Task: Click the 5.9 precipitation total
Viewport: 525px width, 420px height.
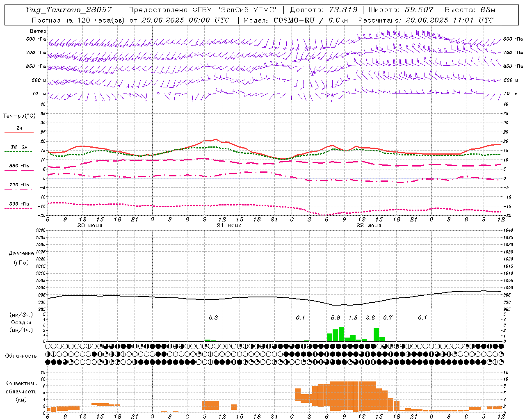Action: [x=336, y=317]
